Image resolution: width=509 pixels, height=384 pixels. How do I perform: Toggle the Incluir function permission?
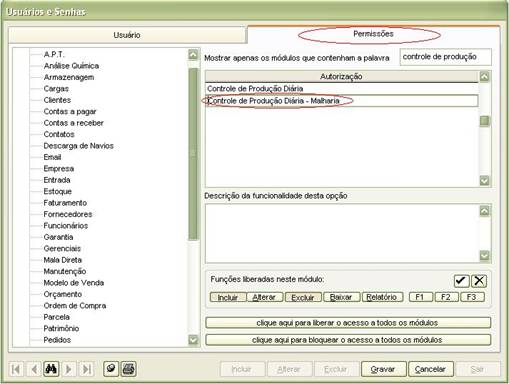point(228,297)
